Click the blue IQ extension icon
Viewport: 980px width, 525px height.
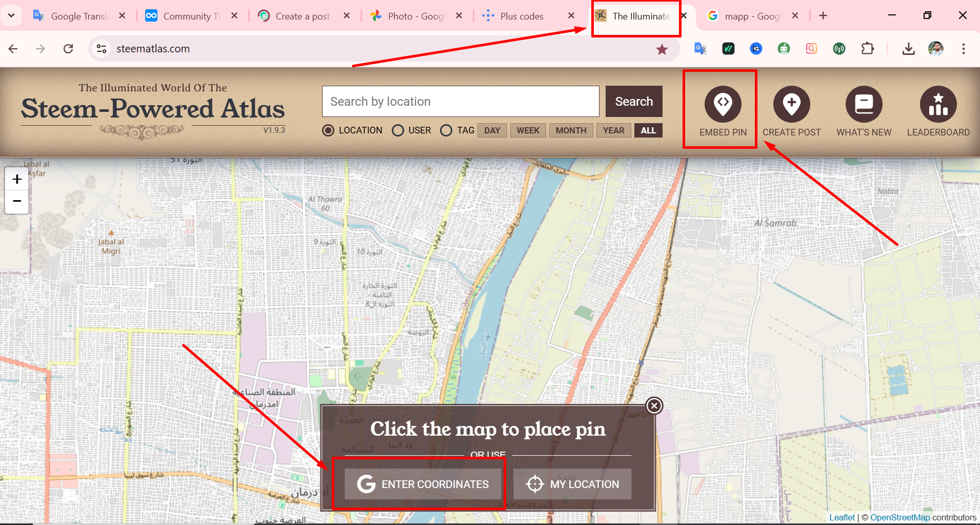(x=756, y=49)
